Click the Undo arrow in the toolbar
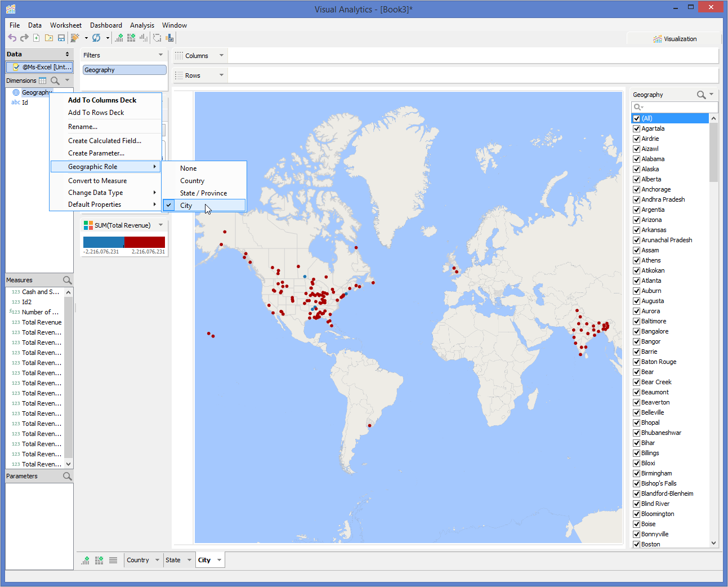Screen dimensions: 728x587 click(x=12, y=38)
